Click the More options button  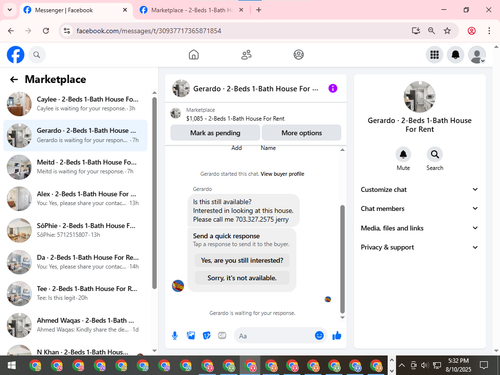click(301, 133)
